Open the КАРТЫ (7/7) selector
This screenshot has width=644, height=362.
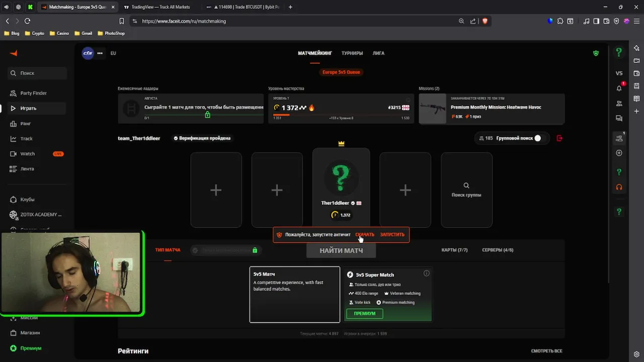point(454,250)
